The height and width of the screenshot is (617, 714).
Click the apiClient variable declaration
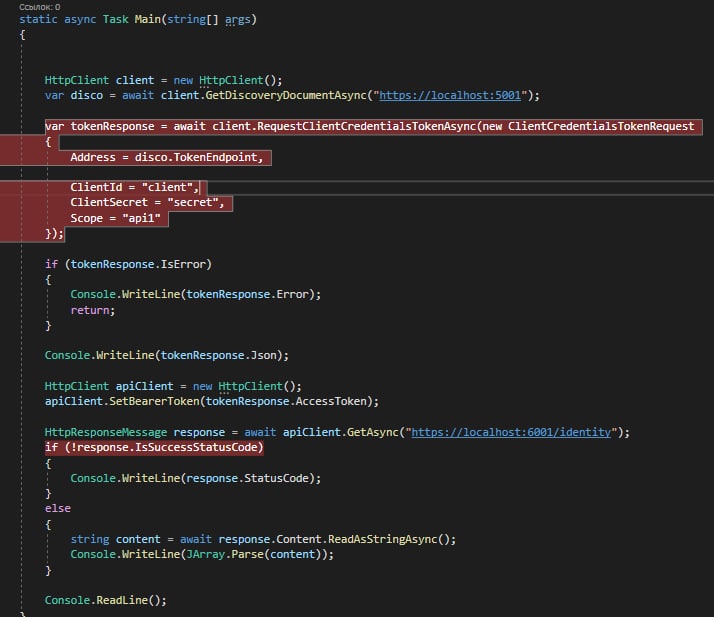[144, 386]
